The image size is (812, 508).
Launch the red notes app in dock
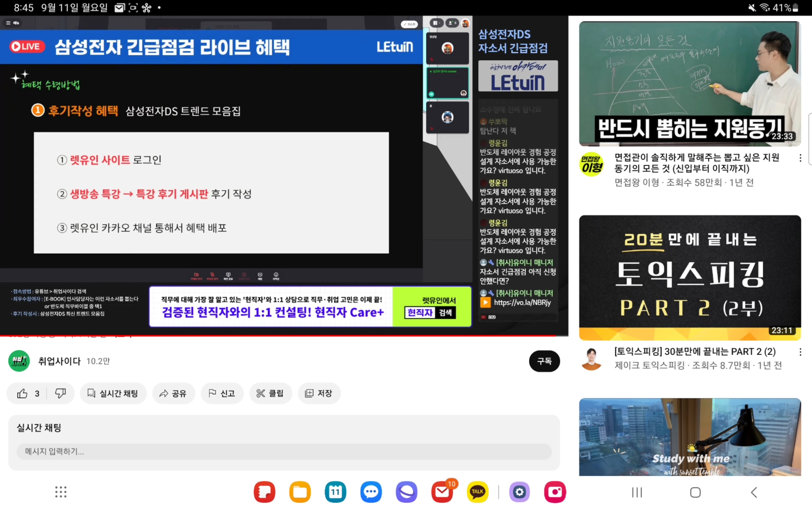[x=265, y=492]
